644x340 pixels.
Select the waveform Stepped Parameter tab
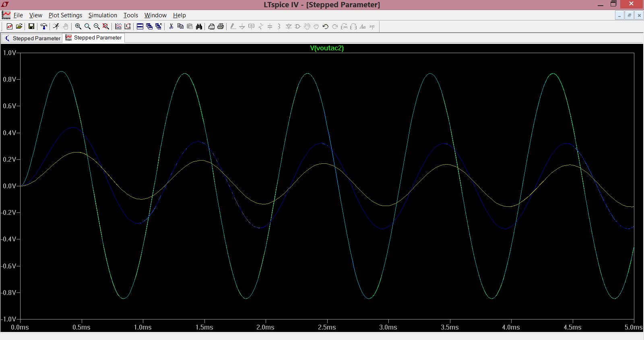coord(94,38)
